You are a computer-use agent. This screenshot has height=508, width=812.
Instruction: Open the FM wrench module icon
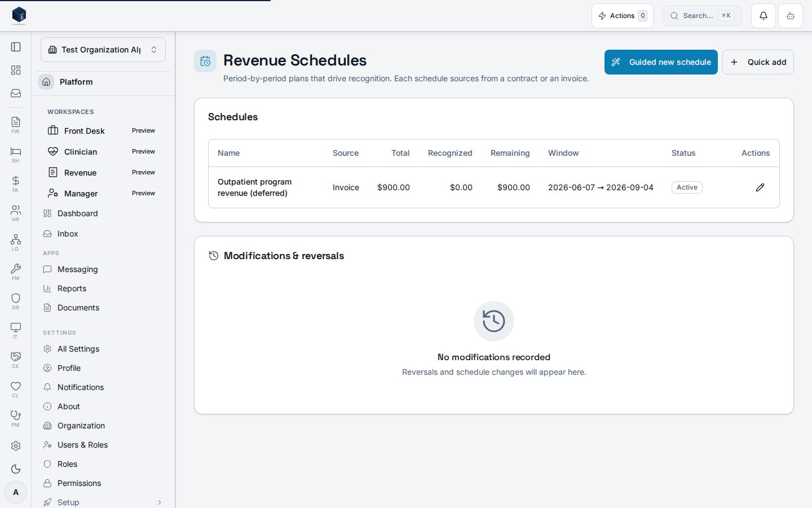(x=16, y=271)
